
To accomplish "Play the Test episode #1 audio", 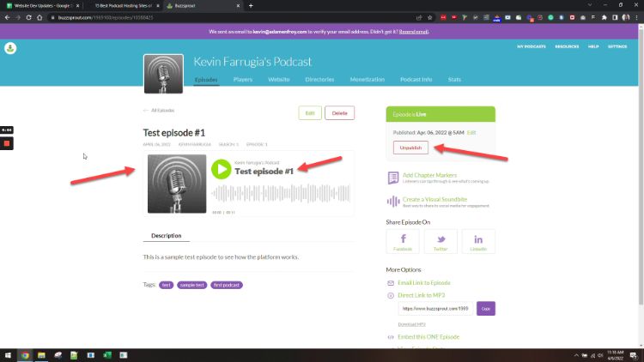I will (x=222, y=169).
